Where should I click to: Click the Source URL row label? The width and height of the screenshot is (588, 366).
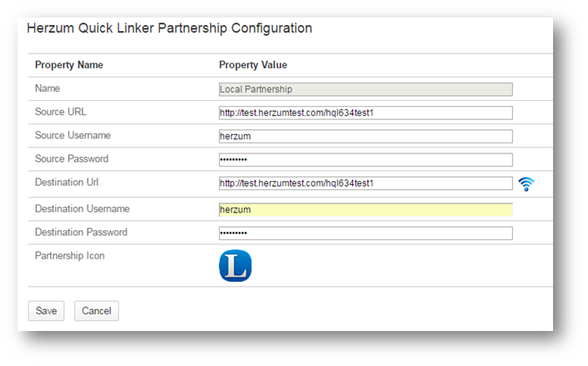coord(61,112)
